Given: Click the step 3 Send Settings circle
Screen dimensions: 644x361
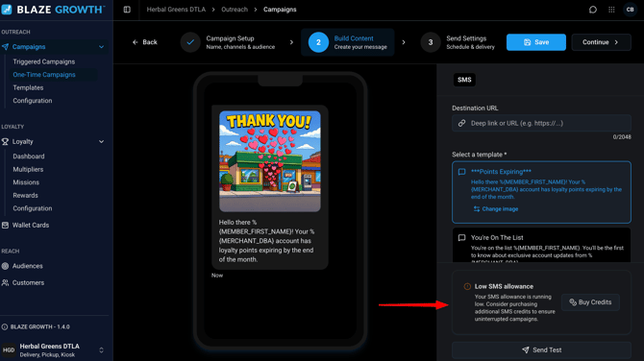Looking at the screenshot, I should [431, 42].
